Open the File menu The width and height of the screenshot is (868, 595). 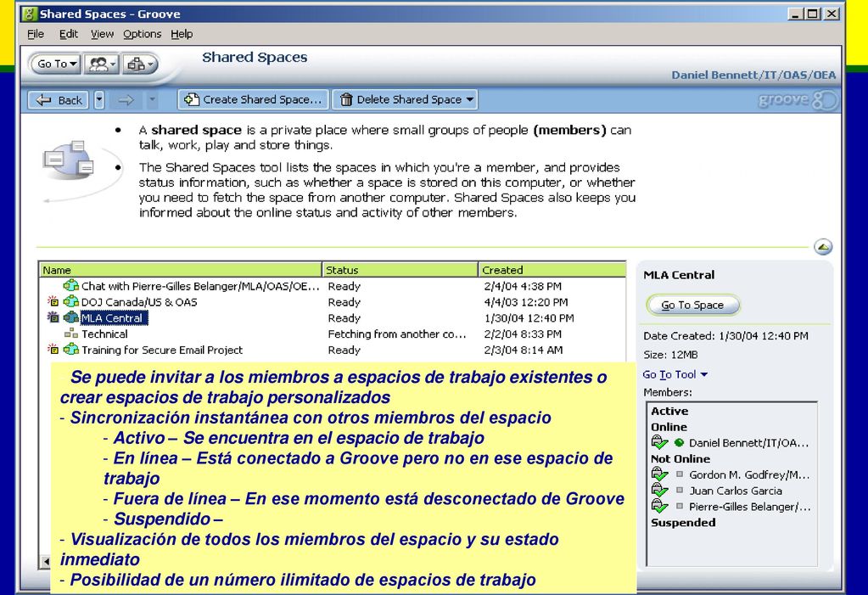pos(36,34)
